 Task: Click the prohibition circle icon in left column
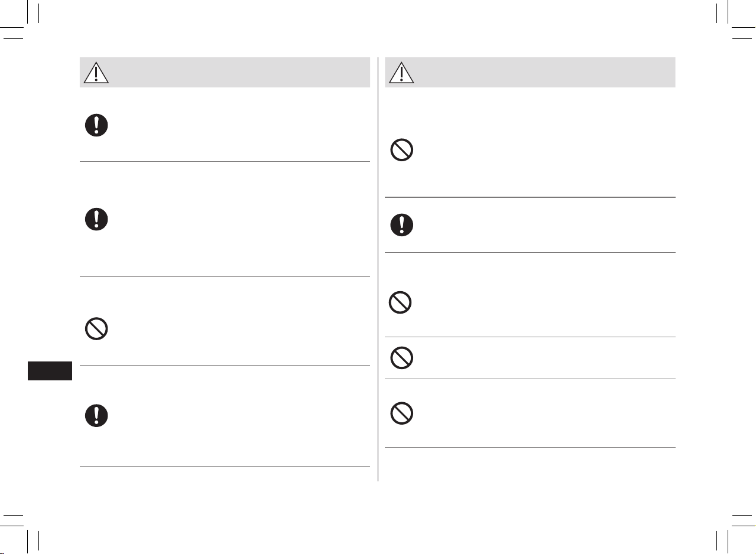(x=96, y=328)
